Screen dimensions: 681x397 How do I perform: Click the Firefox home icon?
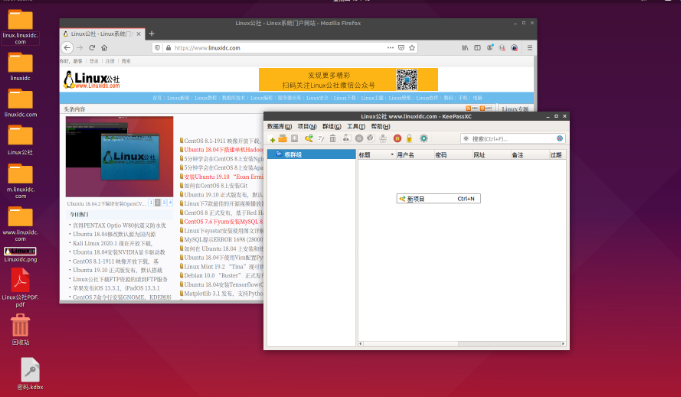pyautogui.click(x=104, y=48)
